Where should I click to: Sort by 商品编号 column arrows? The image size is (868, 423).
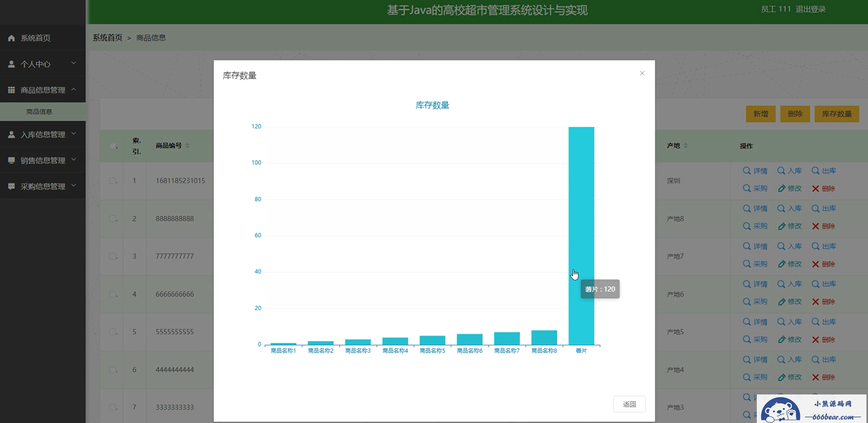pyautogui.click(x=187, y=146)
